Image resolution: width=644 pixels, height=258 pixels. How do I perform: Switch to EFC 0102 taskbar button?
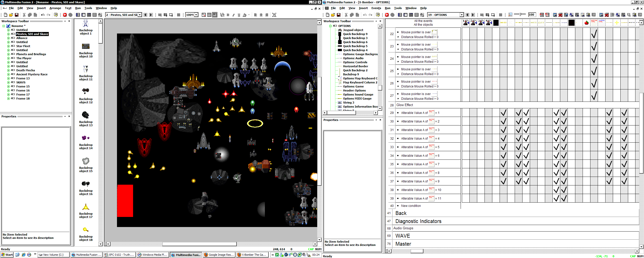tap(119, 255)
